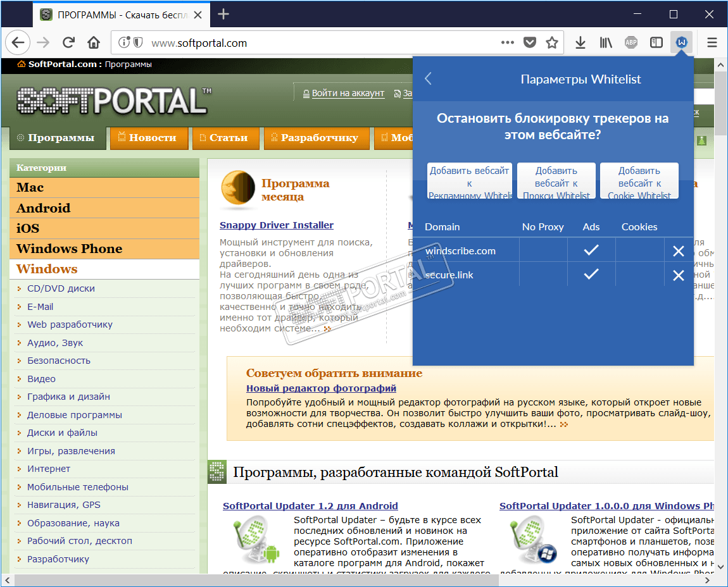The height and width of the screenshot is (587, 728).
Task: Add website to Cookie Whitelist
Action: point(639,180)
